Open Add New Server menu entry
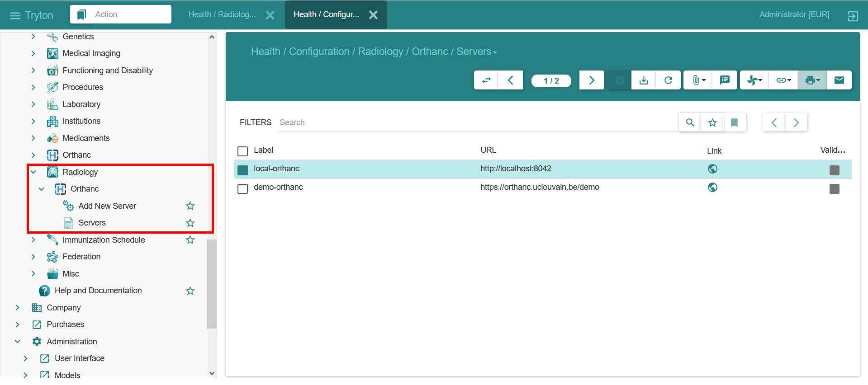Screen dimensions: 868x385 click(x=107, y=206)
